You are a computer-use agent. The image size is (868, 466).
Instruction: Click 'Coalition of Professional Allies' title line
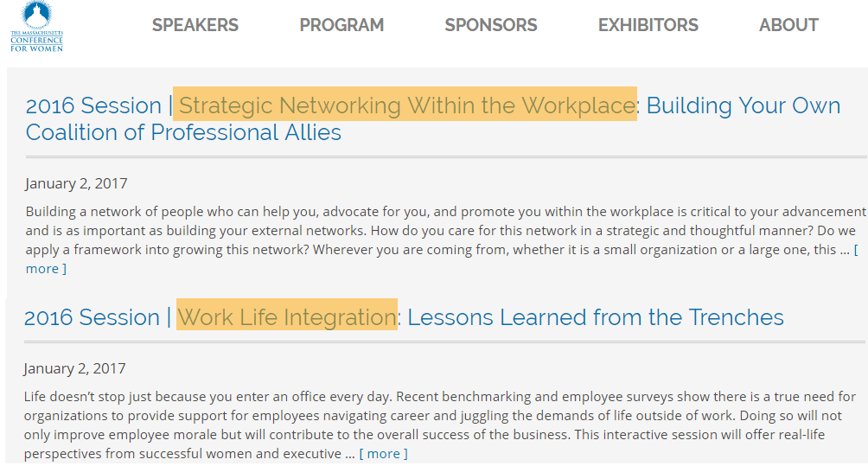click(x=183, y=132)
